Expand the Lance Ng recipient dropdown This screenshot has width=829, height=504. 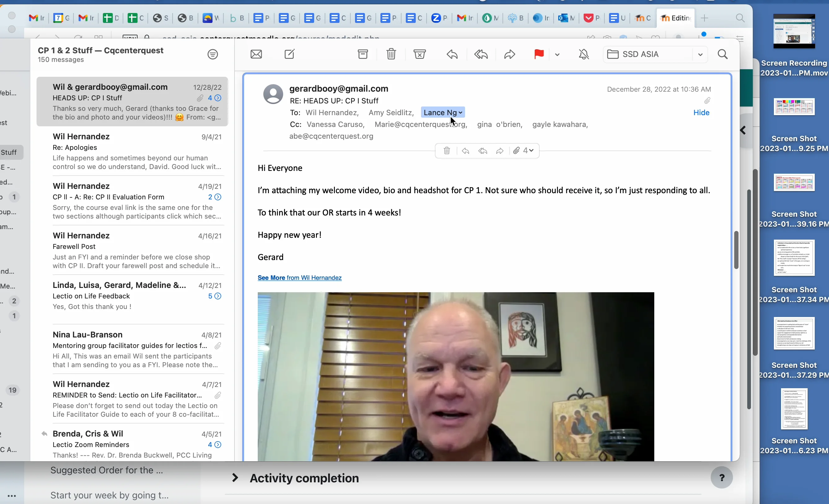461,112
